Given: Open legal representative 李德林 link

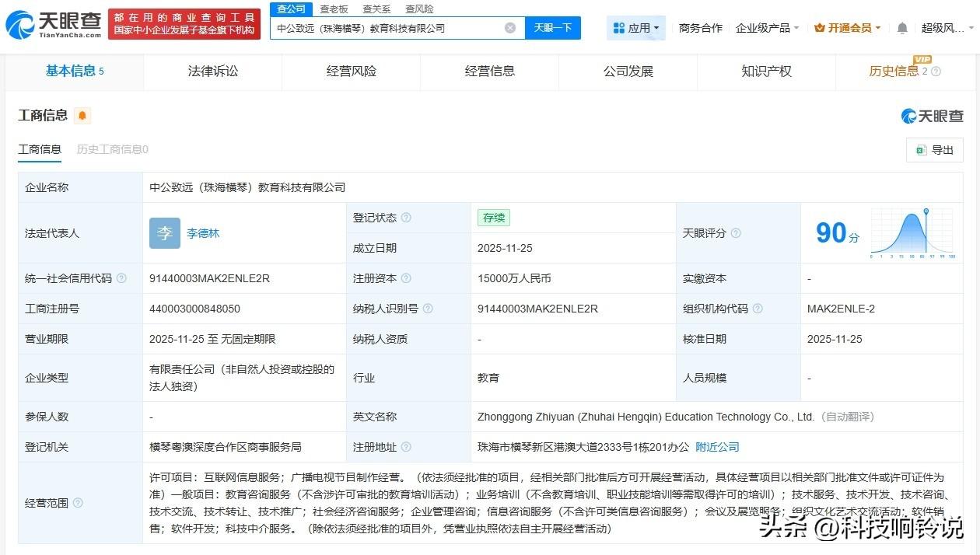Looking at the screenshot, I should point(203,233).
